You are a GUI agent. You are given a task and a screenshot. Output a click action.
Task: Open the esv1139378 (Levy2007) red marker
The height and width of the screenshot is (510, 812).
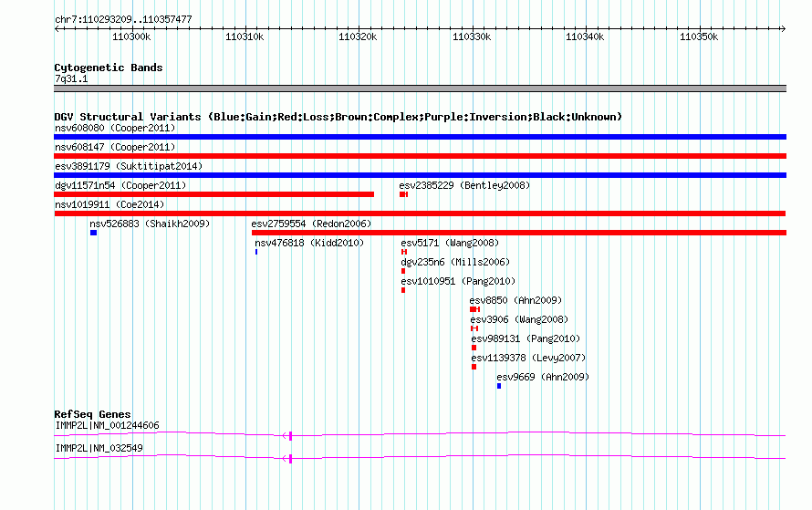pos(474,367)
